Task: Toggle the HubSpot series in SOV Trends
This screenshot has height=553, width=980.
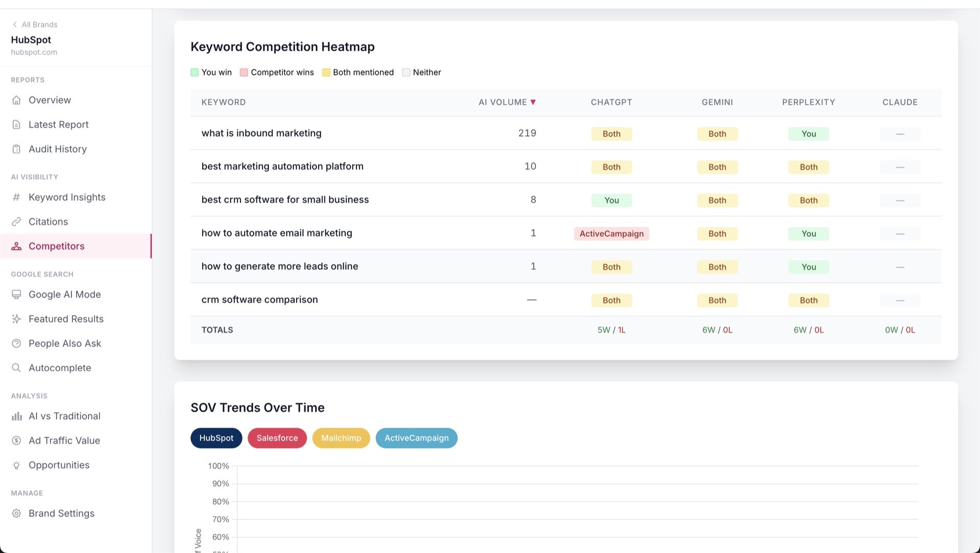Action: [216, 438]
